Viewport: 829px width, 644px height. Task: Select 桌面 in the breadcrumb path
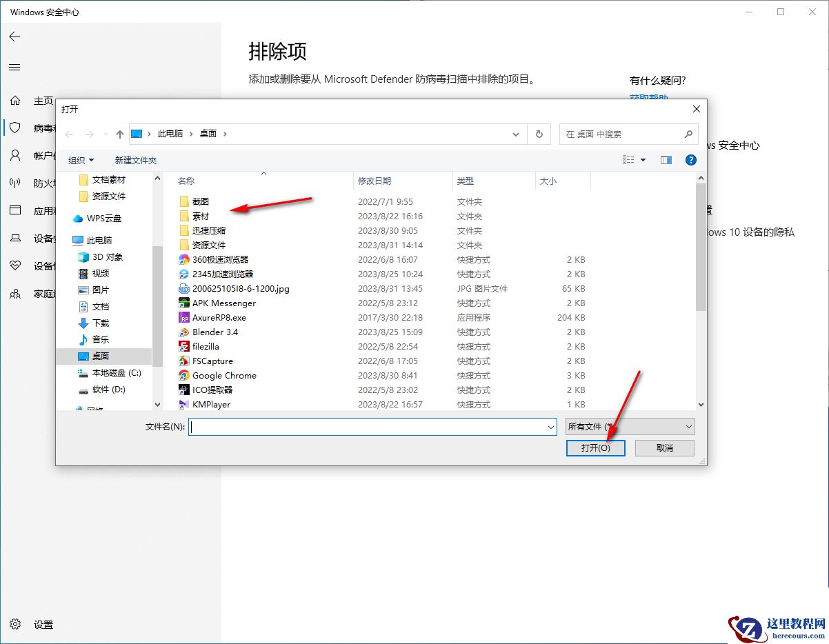pyautogui.click(x=208, y=134)
